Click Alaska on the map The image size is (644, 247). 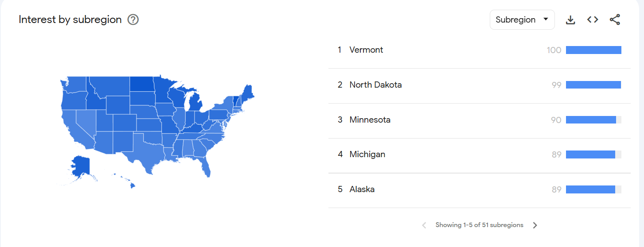80,166
